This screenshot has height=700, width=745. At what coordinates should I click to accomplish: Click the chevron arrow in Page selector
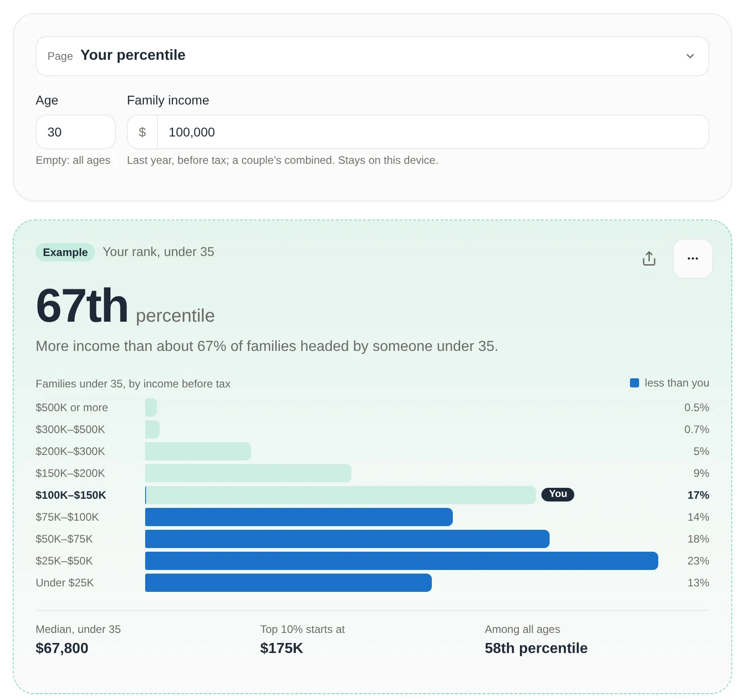click(690, 56)
